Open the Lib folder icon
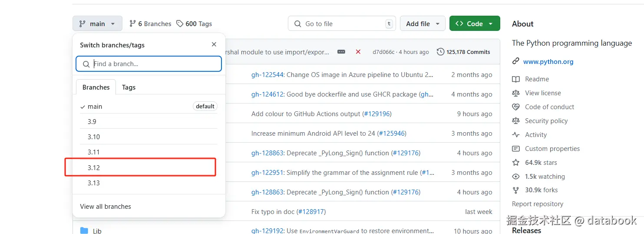Image resolution: width=644 pixels, height=234 pixels. pos(84,231)
